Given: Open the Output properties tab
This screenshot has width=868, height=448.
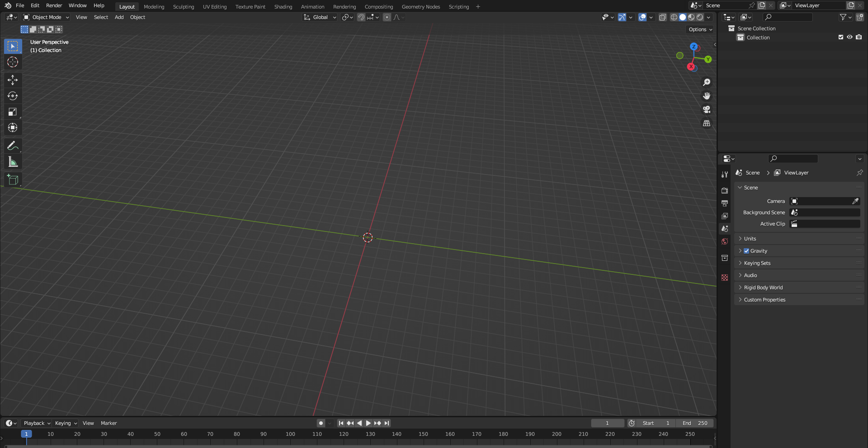Looking at the screenshot, I should coord(725,203).
